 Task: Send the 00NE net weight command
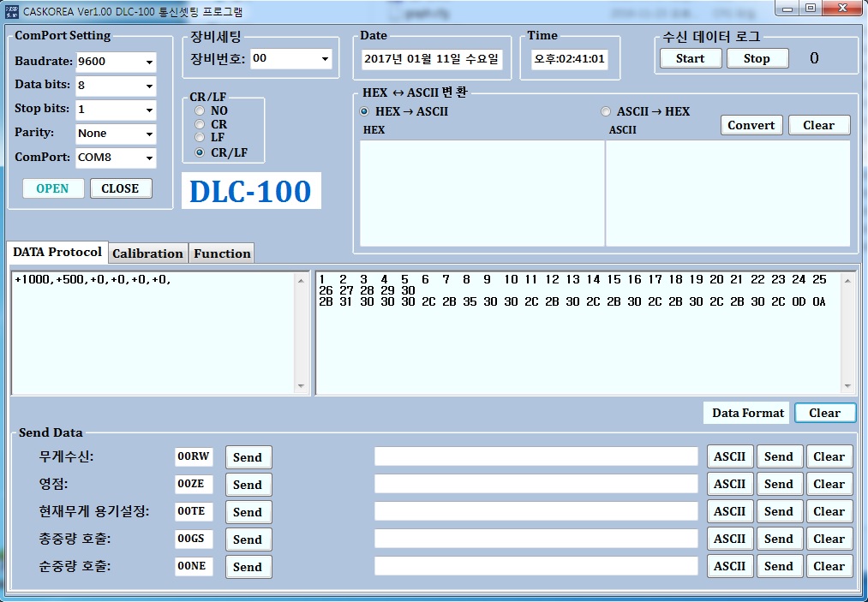[248, 567]
